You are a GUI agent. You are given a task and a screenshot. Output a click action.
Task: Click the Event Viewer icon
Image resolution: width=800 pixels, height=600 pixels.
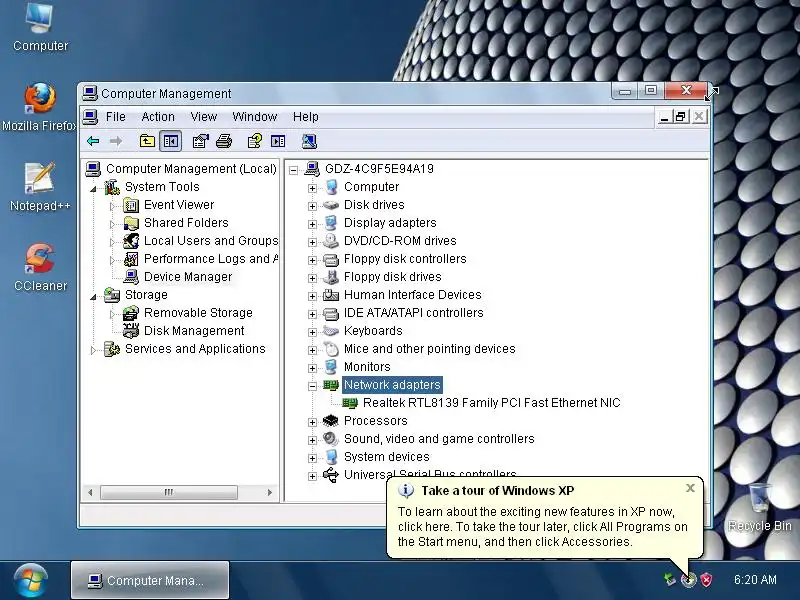(131, 205)
